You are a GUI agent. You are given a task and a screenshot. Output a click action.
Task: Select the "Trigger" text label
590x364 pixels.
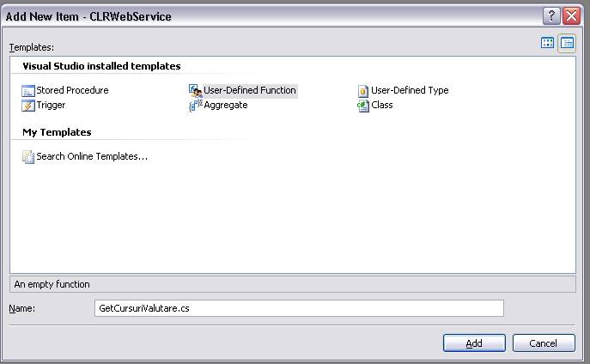point(51,106)
